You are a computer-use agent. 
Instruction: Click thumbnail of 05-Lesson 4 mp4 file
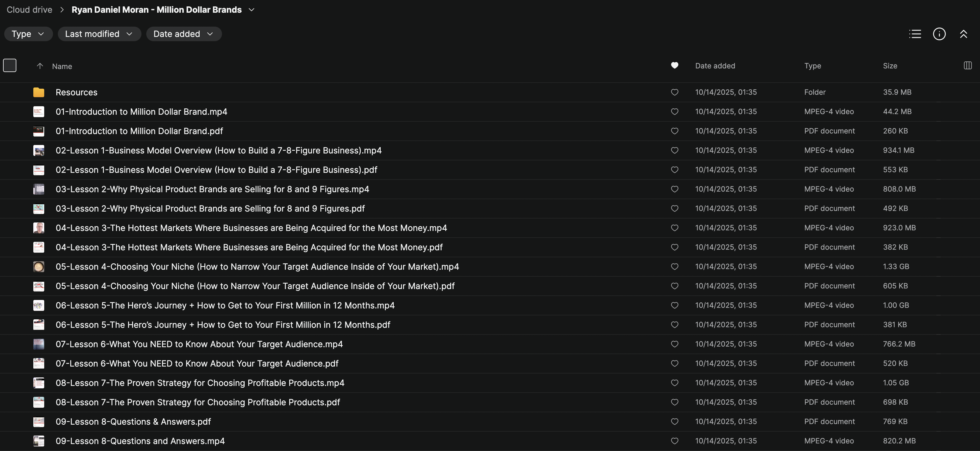38,267
